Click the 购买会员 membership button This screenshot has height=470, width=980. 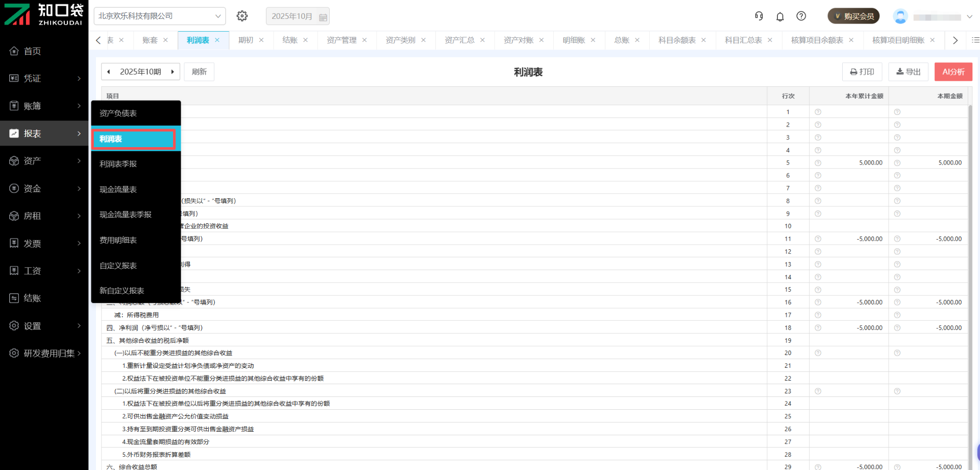pyautogui.click(x=853, y=16)
